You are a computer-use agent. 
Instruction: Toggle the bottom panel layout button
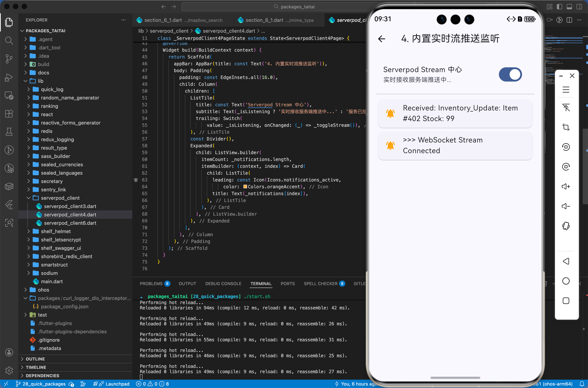(569, 7)
